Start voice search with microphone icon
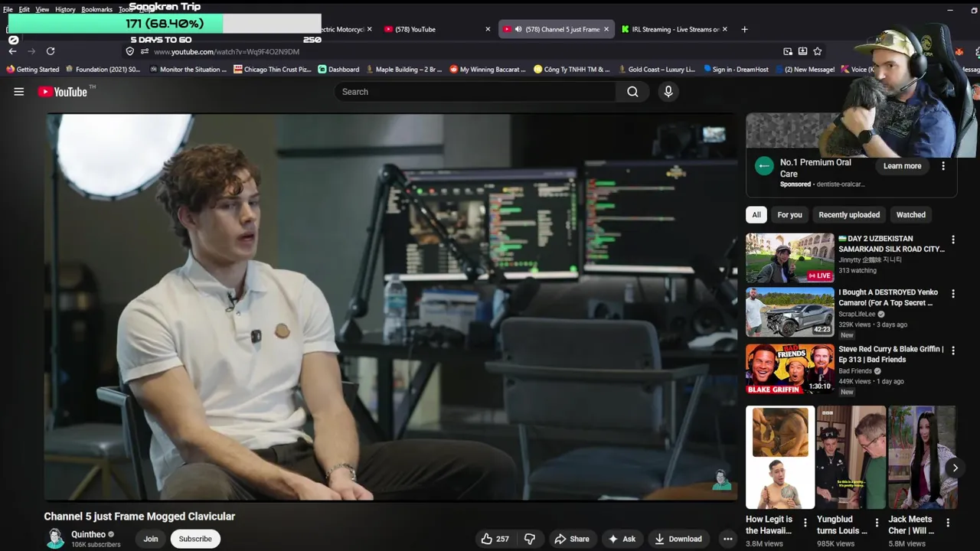 [668, 92]
